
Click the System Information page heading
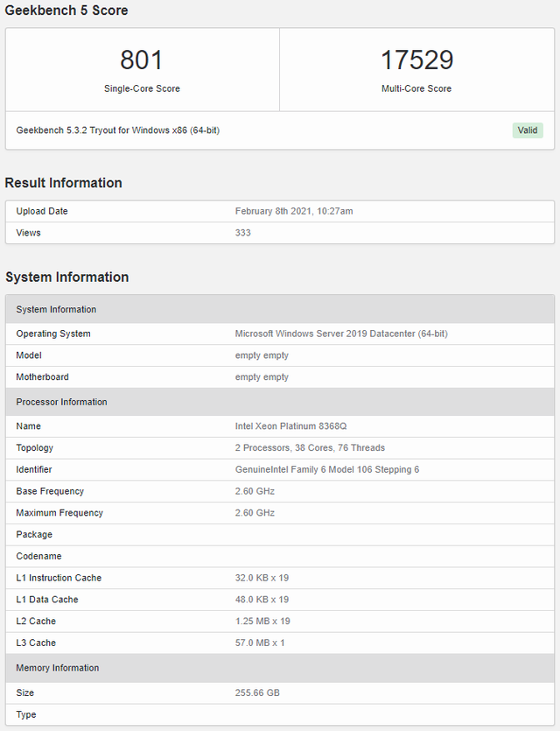[x=67, y=277]
